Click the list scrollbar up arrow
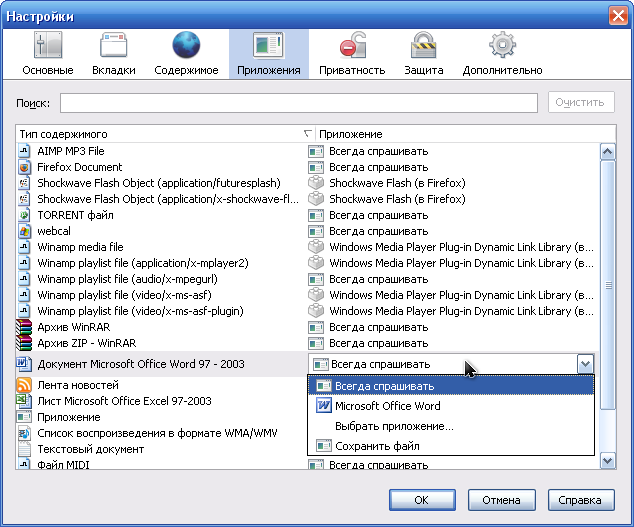634x527 pixels. 608,152
